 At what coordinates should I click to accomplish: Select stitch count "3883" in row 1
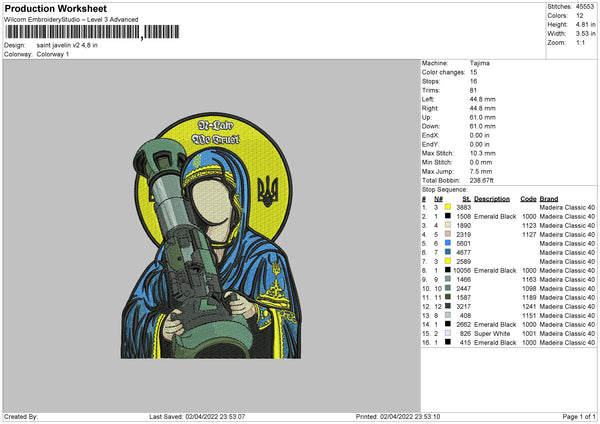(463, 207)
